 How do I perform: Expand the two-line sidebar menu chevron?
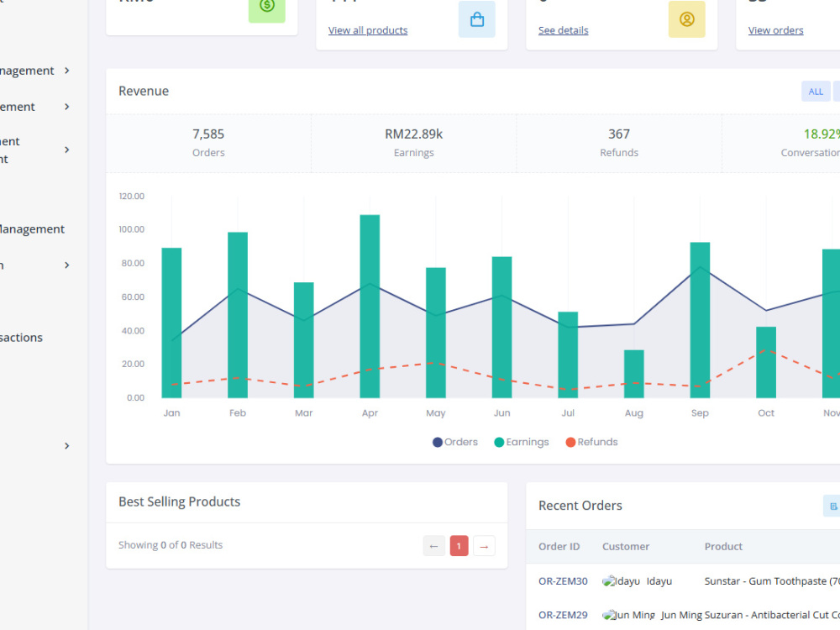pos(67,150)
